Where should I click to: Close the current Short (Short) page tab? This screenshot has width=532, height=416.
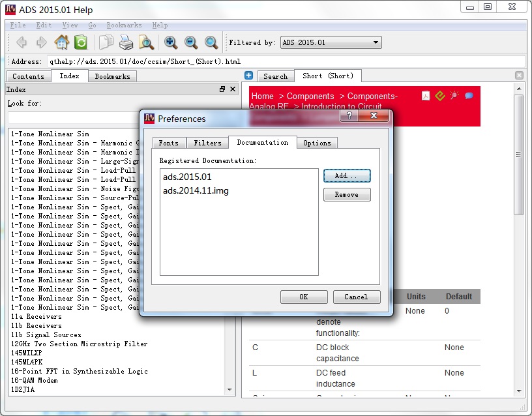(x=519, y=76)
